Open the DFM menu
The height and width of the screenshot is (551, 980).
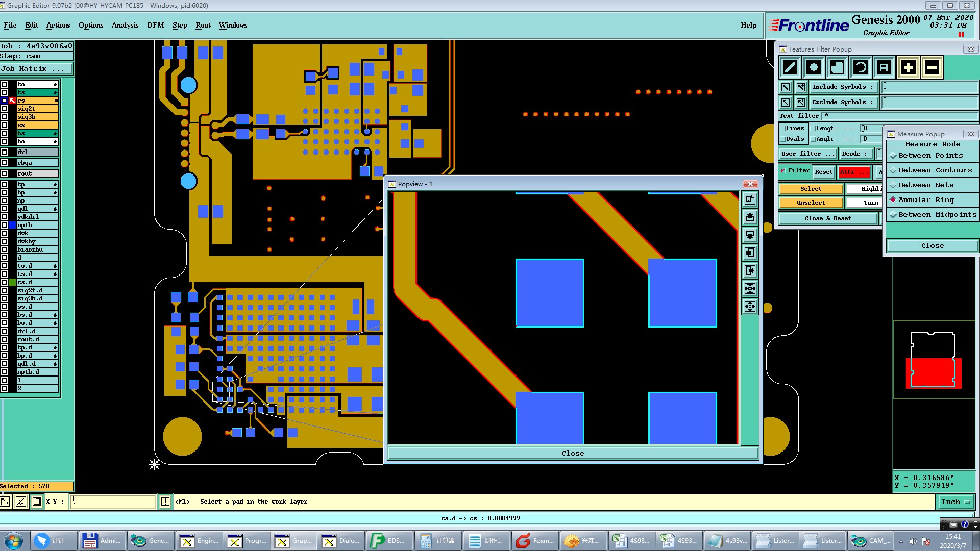pos(155,25)
